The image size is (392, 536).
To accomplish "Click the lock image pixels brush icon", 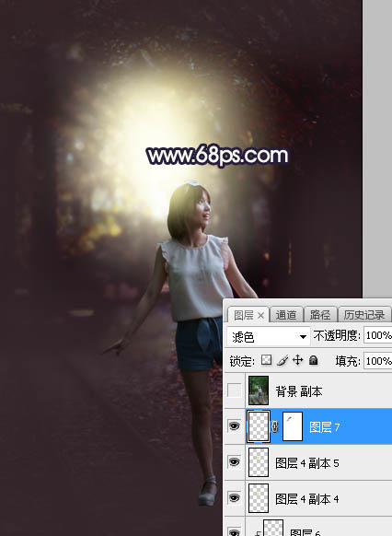I will pos(282,360).
